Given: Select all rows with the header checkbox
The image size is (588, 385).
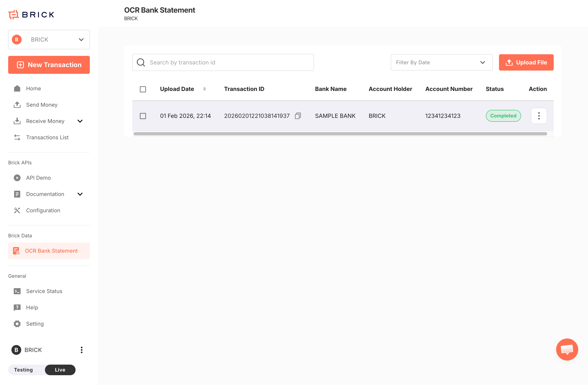Looking at the screenshot, I should click(143, 89).
